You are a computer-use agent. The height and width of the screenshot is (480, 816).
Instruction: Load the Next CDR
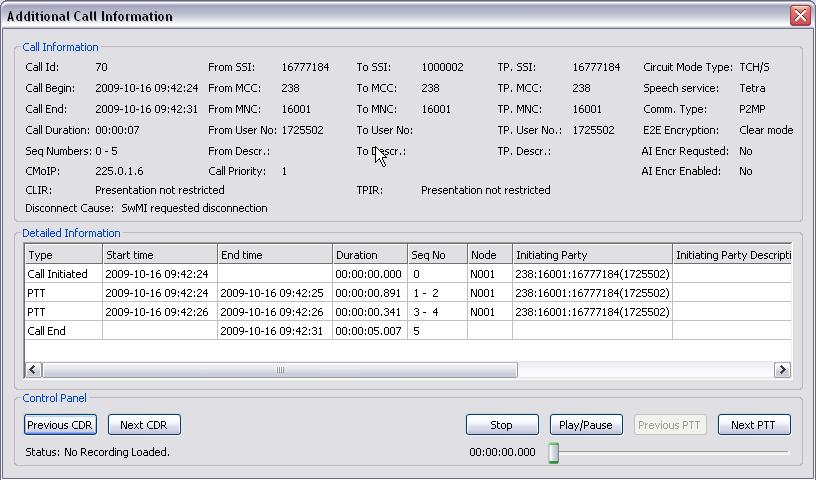144,425
